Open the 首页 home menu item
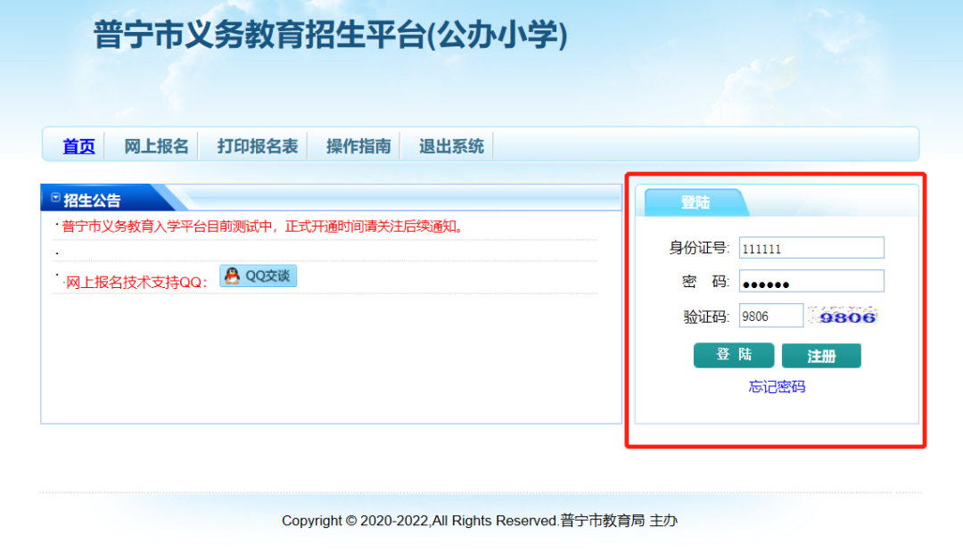Image resolution: width=963 pixels, height=560 pixels. 78,146
